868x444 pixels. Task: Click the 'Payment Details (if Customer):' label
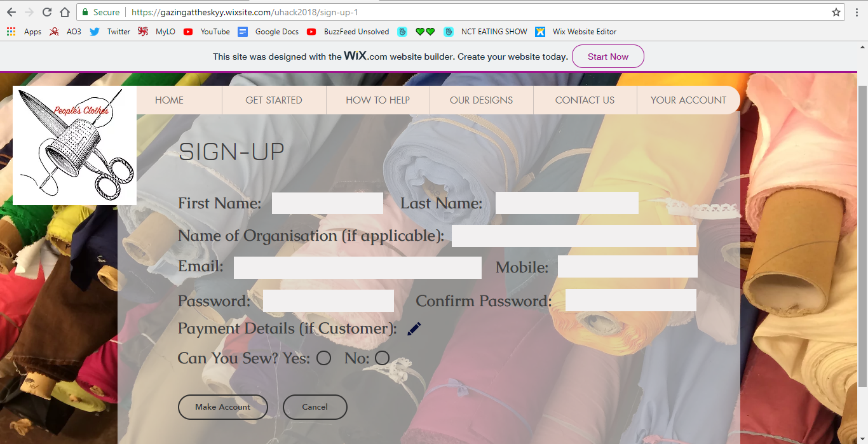coord(287,328)
